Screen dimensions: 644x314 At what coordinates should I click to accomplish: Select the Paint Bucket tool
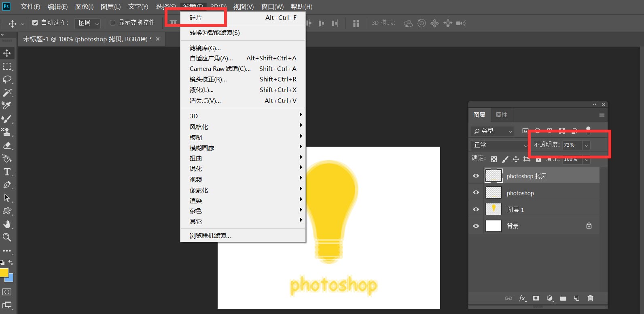tap(7, 158)
